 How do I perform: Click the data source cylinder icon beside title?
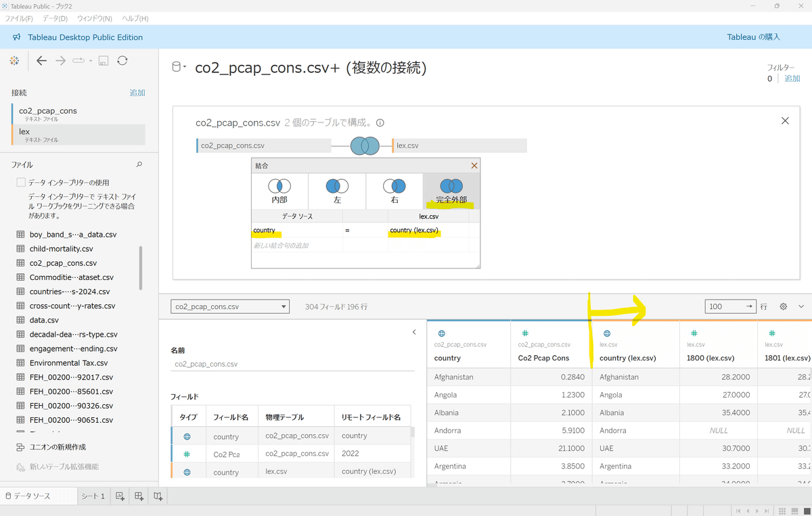tap(177, 68)
